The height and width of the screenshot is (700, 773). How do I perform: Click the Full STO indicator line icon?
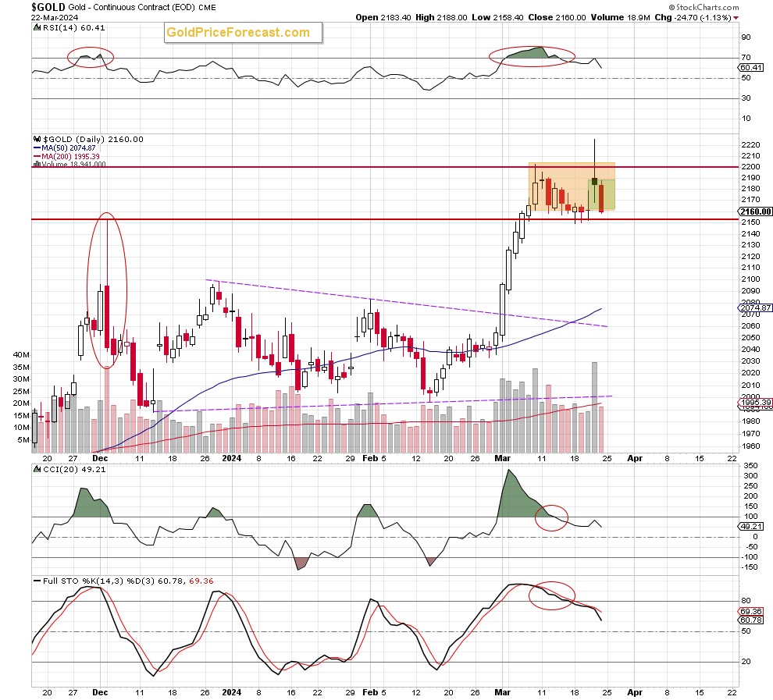click(x=37, y=579)
